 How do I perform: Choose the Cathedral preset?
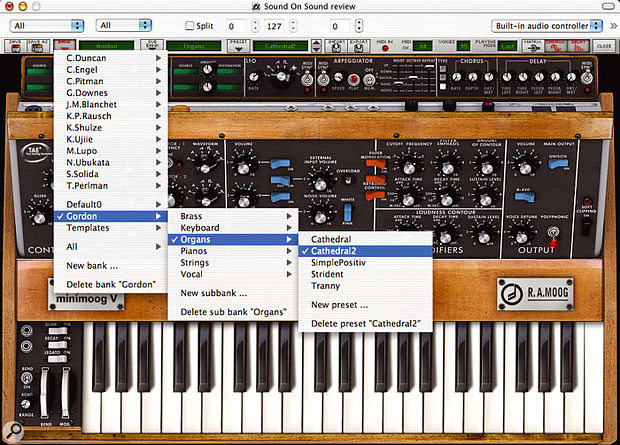(365, 239)
